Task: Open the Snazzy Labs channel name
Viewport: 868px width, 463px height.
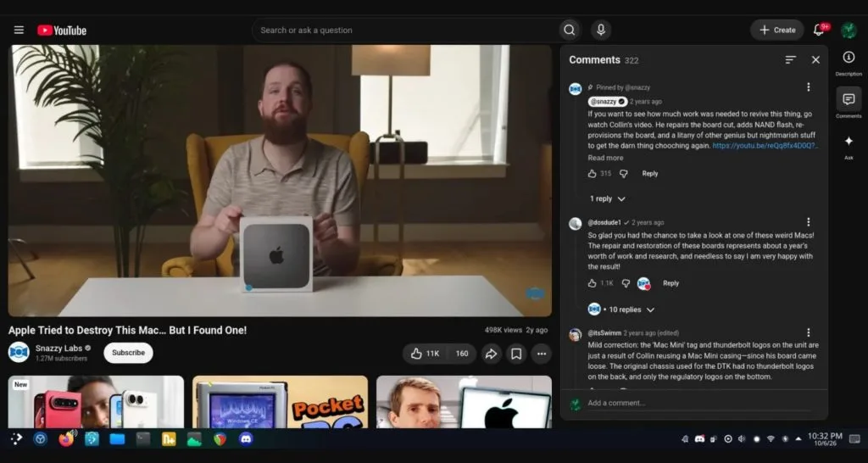Action: click(x=58, y=349)
